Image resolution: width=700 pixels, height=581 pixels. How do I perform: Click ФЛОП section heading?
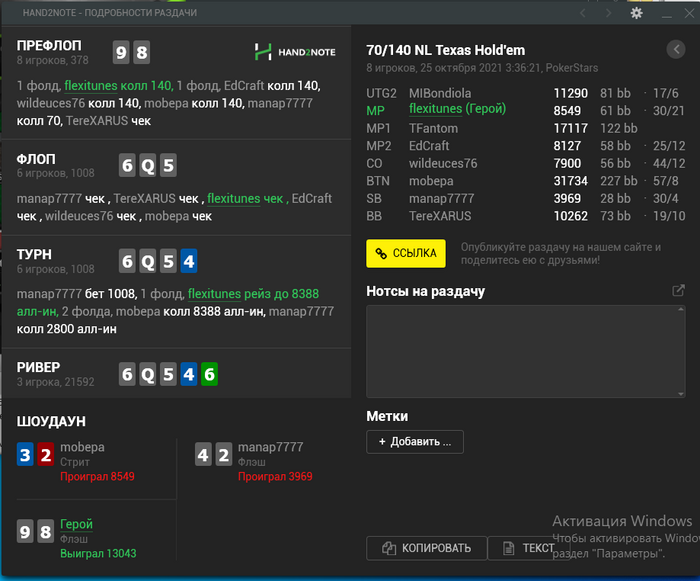click(36, 159)
